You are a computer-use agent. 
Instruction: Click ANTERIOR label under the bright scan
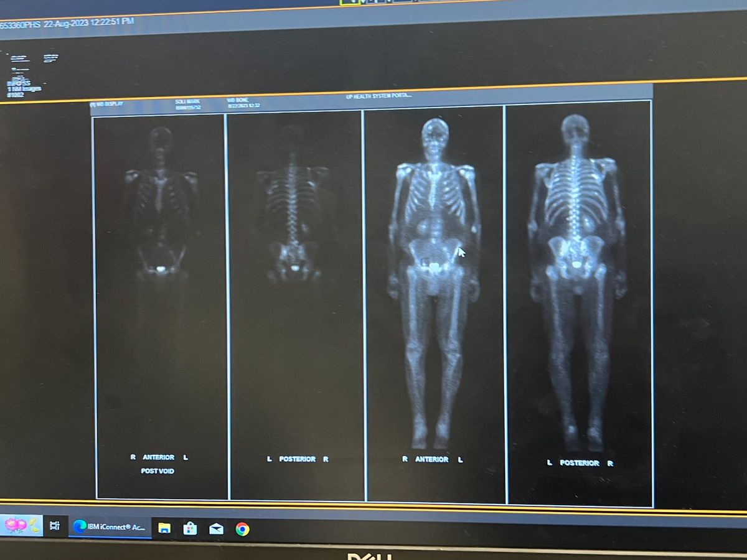tap(431, 459)
